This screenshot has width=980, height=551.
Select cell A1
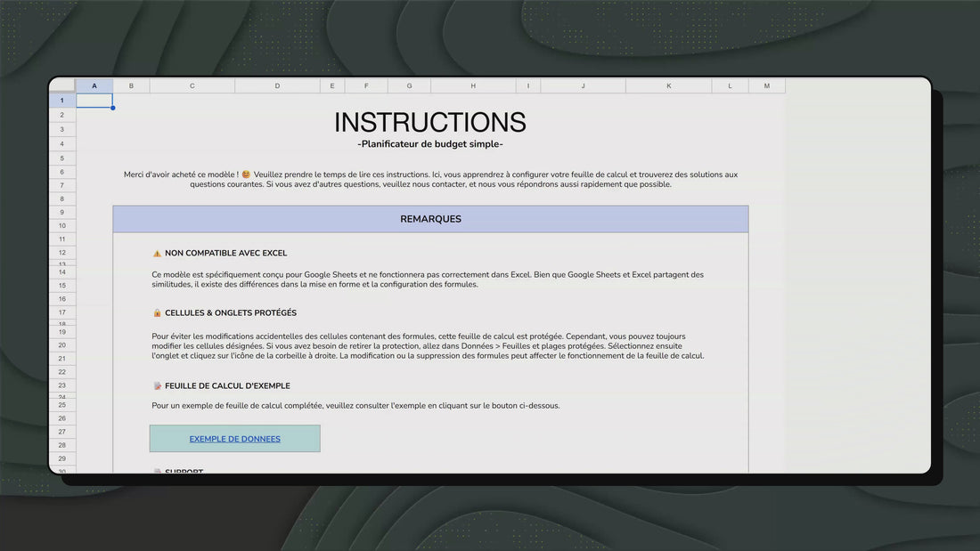pos(94,101)
